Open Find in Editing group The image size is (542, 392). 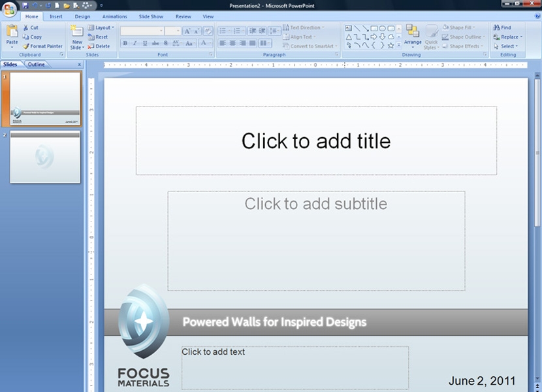click(502, 27)
